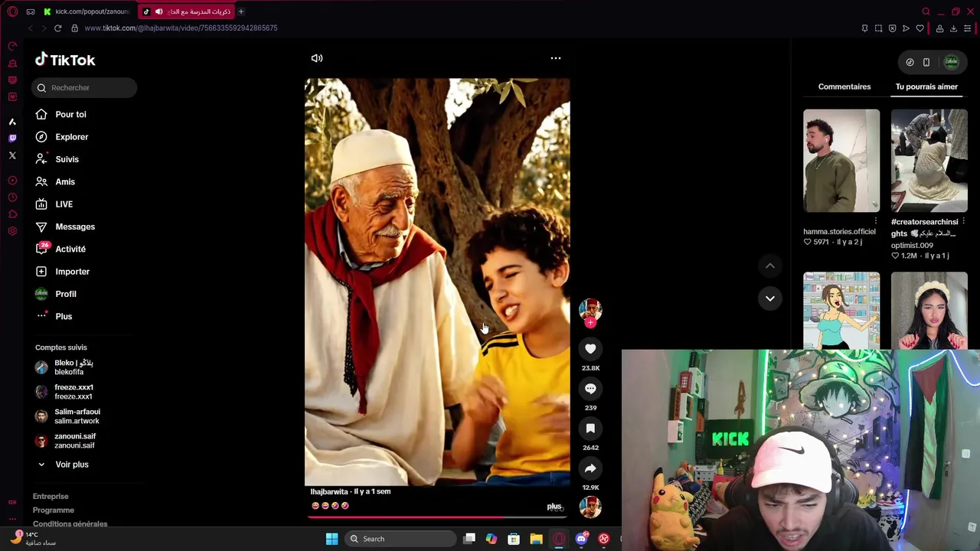
Task: Reload the page with the refresh icon
Action: coord(57,28)
